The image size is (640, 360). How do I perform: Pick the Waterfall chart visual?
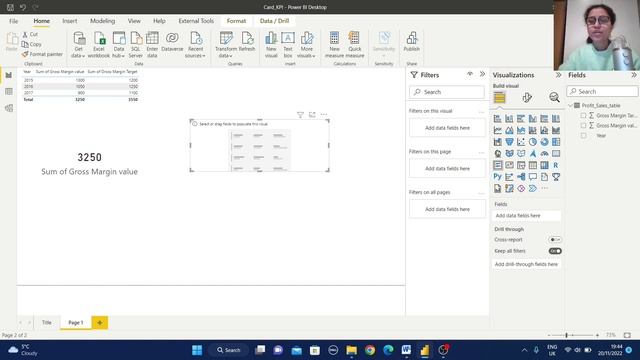(498, 142)
